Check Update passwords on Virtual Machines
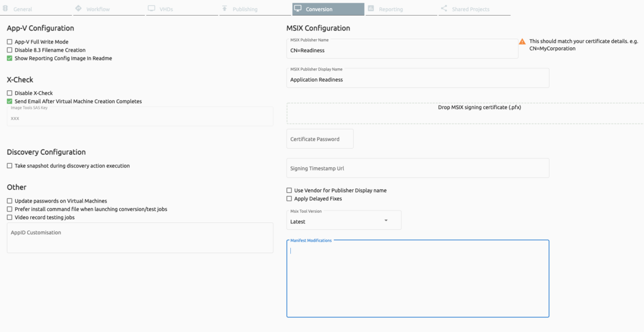Viewport: 644px width, 332px height. [10, 201]
